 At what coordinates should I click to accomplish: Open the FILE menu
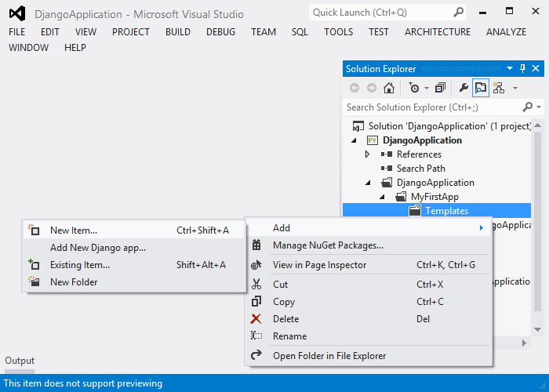tap(16, 32)
